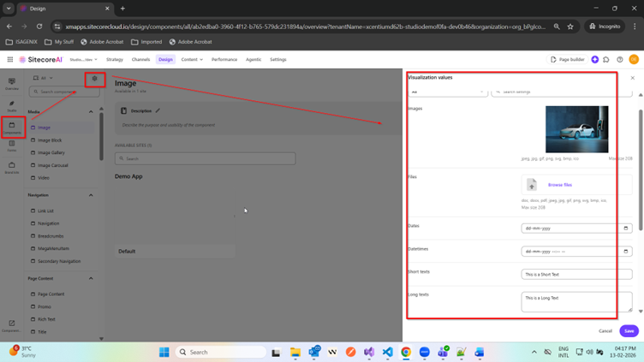644x362 pixels.
Task: Click the Cancel button
Action: (605, 331)
